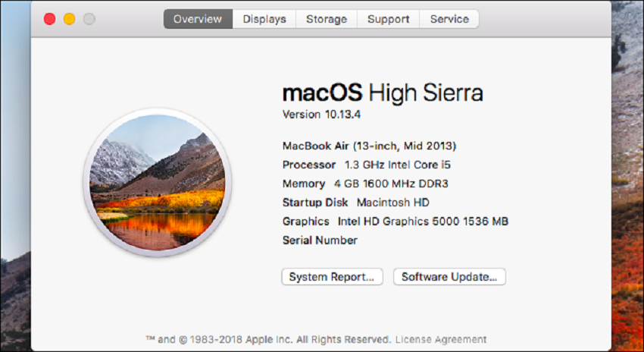Screen dimensions: 644x352
Task: Select MacBook Air (13-inch, Mid 2013) text
Action: 369,146
